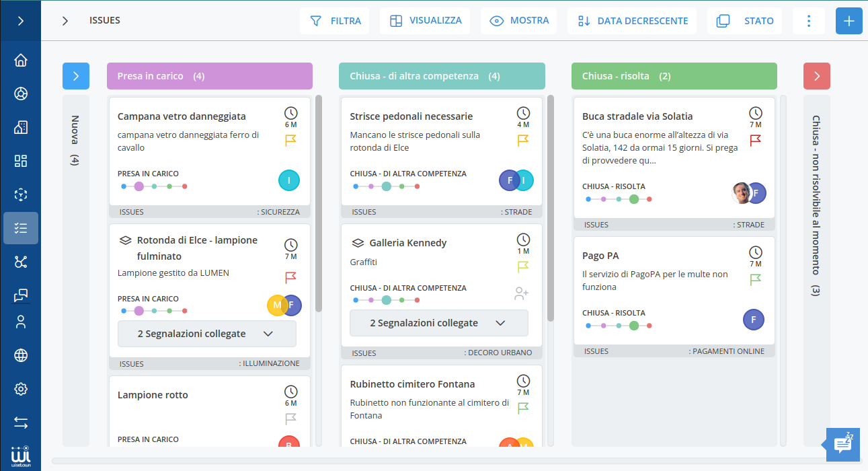Open the chat widget icon

point(842,445)
